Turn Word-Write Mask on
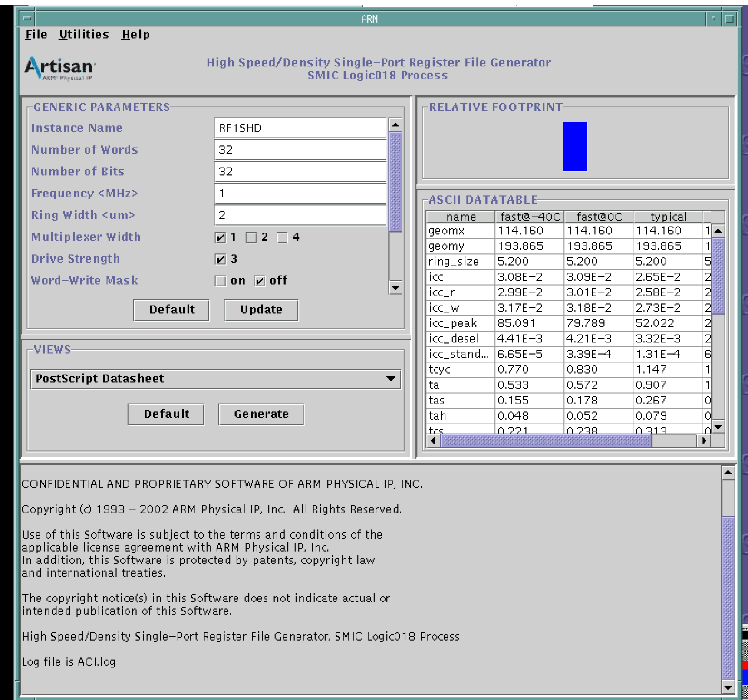The height and width of the screenshot is (700, 748). pyautogui.click(x=221, y=281)
